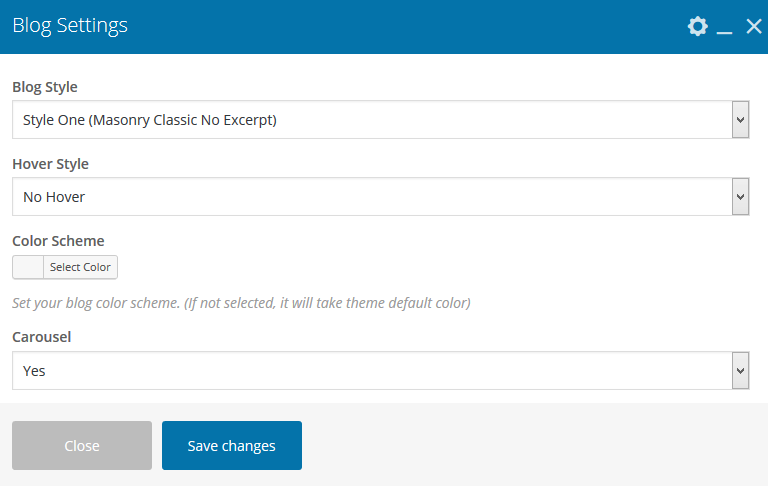Viewport: 768px width, 486px height.
Task: Click the Color Scheme field label
Action: [58, 241]
